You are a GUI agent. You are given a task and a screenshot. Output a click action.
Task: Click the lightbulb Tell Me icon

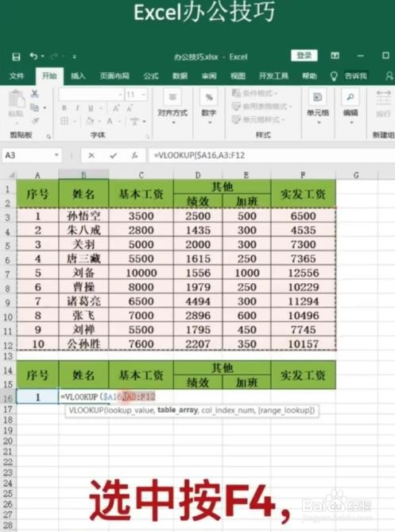[x=334, y=76]
